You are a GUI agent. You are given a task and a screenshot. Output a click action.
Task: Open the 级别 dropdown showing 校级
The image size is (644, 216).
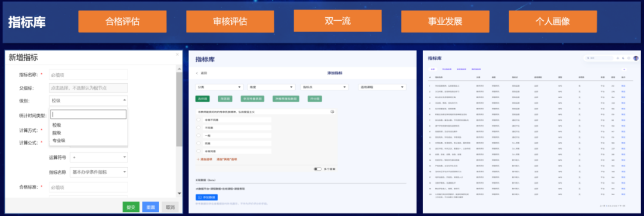pos(88,101)
